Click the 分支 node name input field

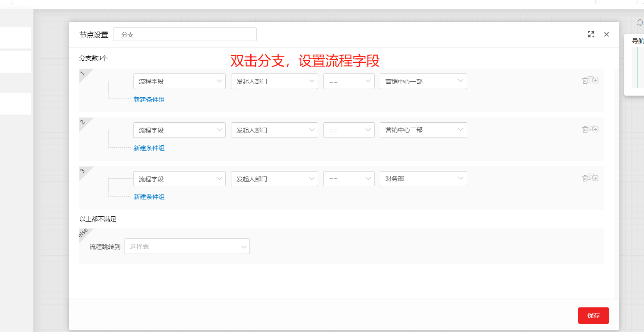point(185,34)
